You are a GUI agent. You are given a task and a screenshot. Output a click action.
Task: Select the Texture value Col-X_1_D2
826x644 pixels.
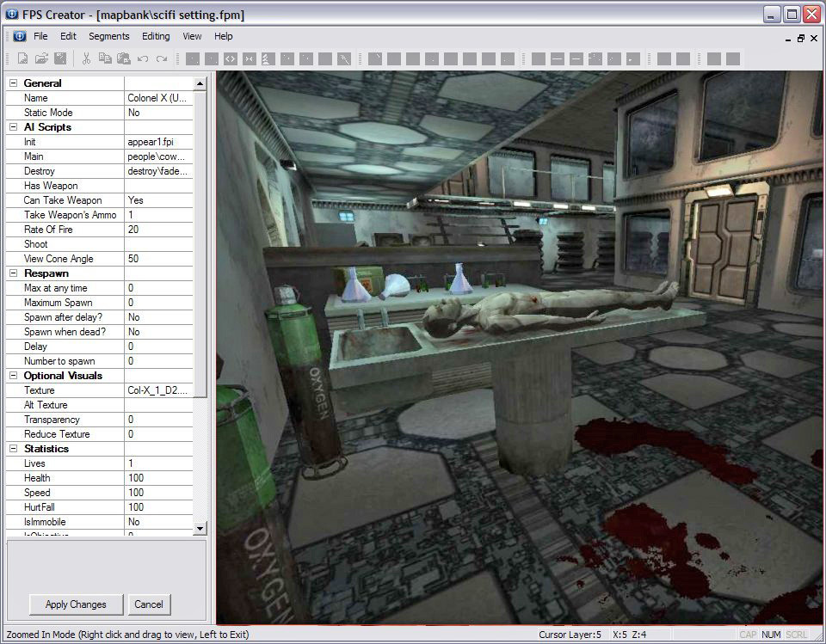click(x=158, y=390)
